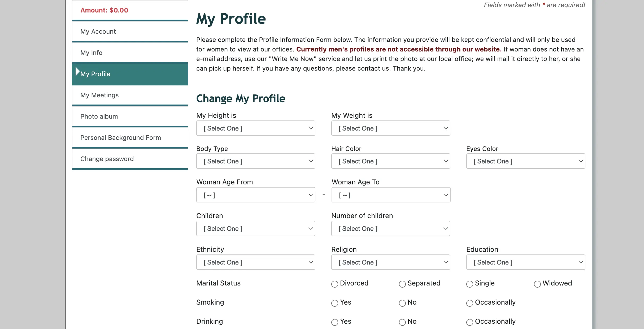This screenshot has width=644, height=329.
Task: Open the Woman Age To dropdown
Action: click(x=391, y=195)
